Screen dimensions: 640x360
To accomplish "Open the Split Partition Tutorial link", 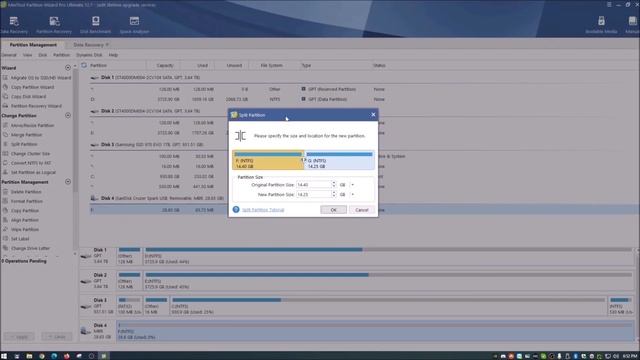I will [263, 210].
